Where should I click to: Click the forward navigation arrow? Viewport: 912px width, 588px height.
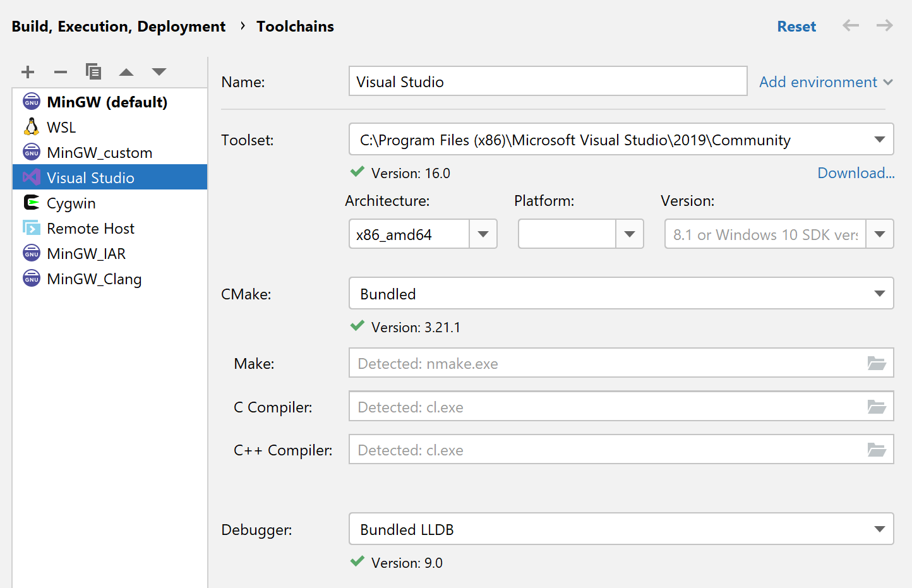[x=884, y=26]
